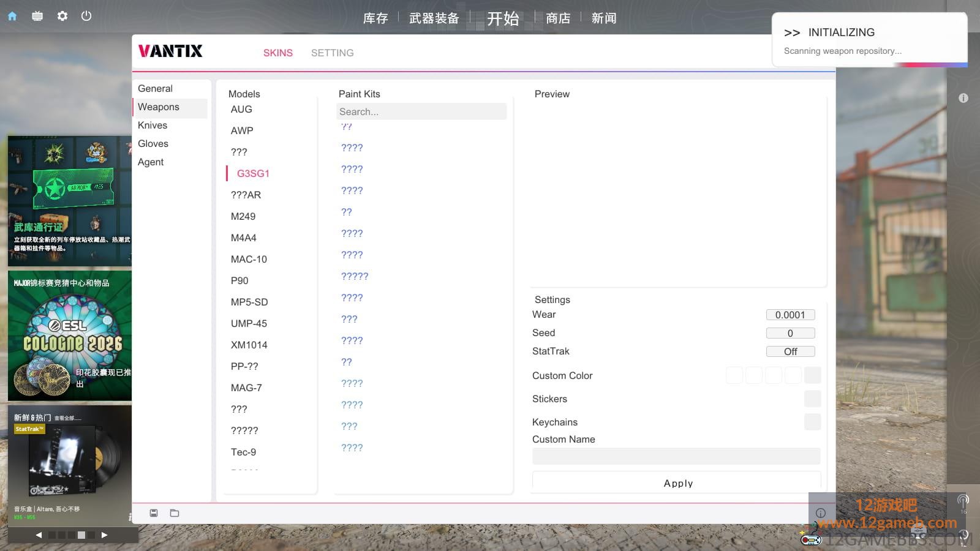Open game settings gear icon
The height and width of the screenshot is (551, 980).
(62, 16)
